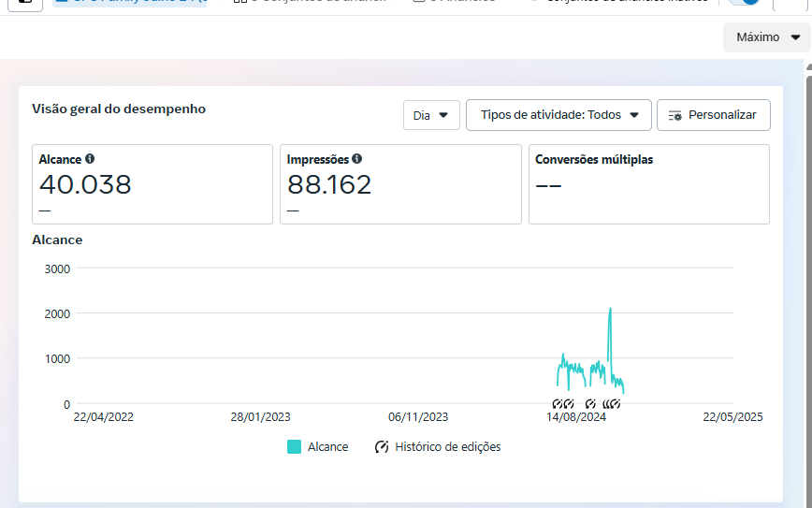Select the leftmost edit history marker on chart
812x508 pixels.
(558, 404)
